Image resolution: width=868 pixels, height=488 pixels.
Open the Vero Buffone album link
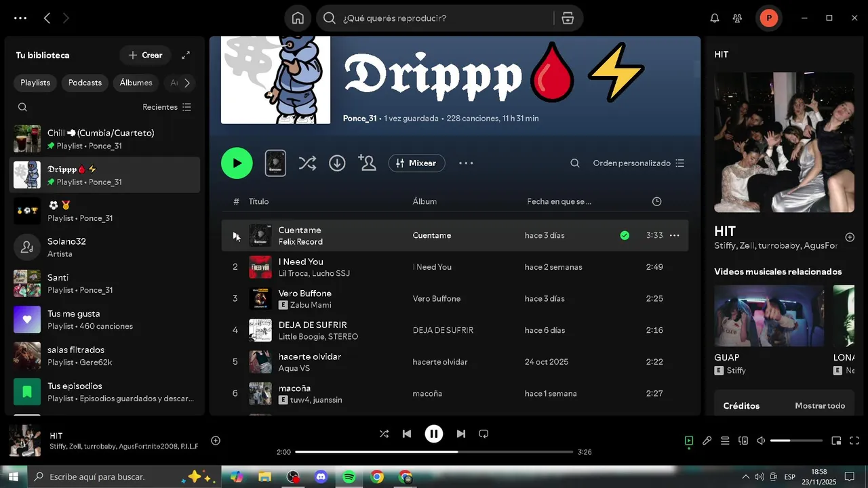[x=437, y=298]
